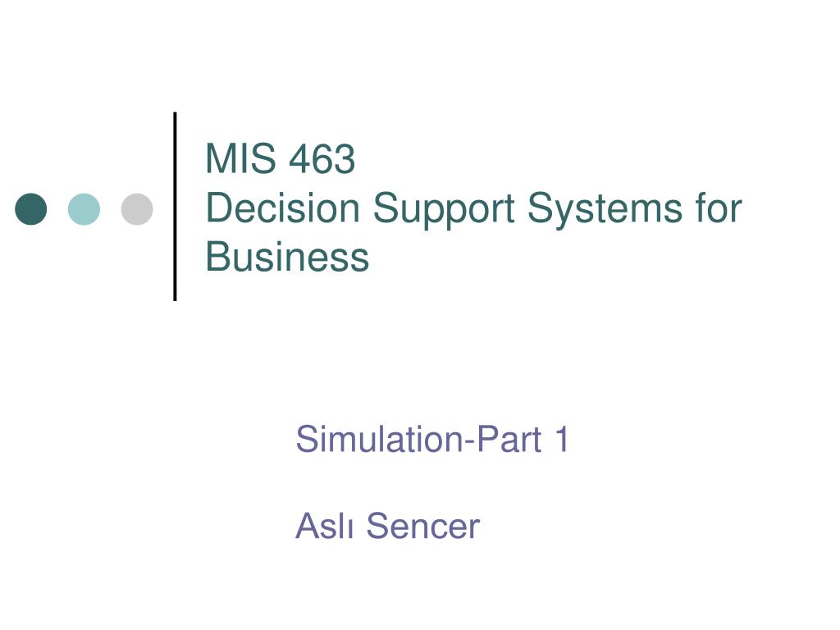The image size is (840, 630).
Task: Select the word "Support" in title
Action: 444,211
